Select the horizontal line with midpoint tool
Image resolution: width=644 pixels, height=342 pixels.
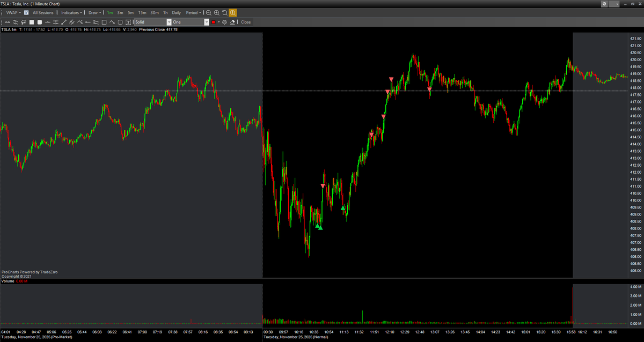point(48,22)
